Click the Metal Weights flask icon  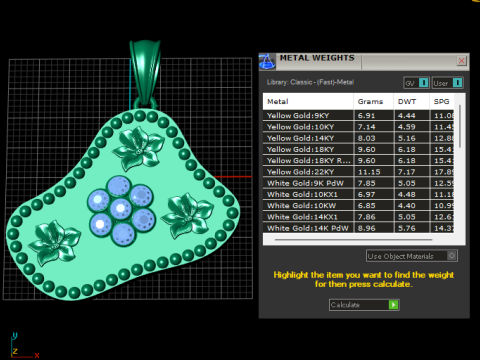(267, 61)
